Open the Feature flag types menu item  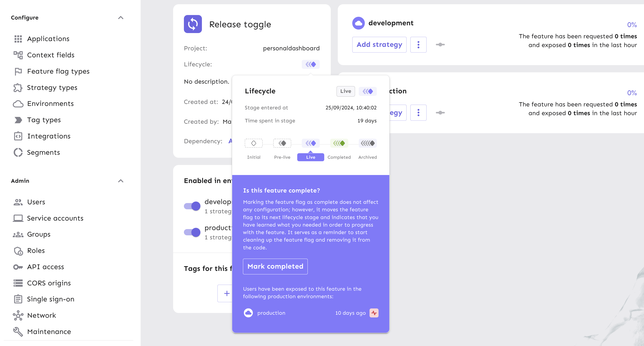(x=58, y=71)
